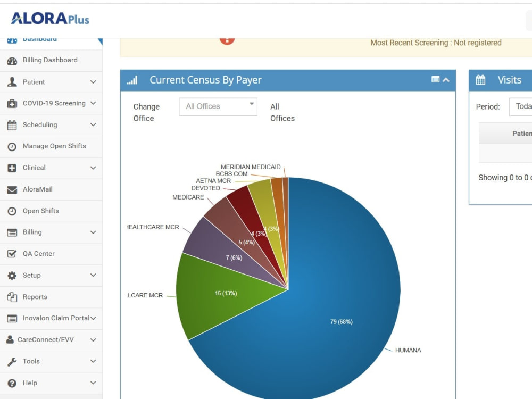
Task: Expand the Clinical menu chevron
Action: pyautogui.click(x=93, y=168)
